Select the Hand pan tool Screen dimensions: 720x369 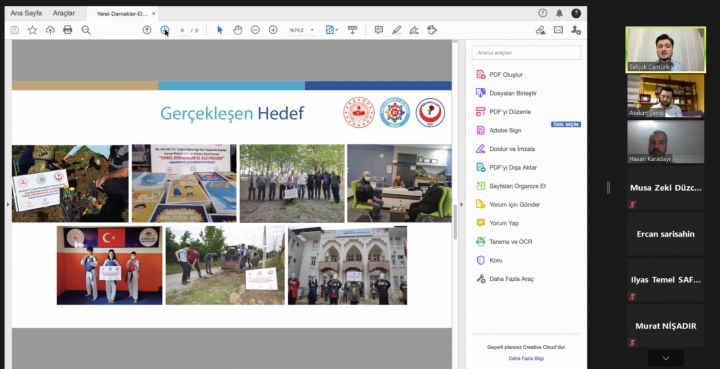coord(237,30)
